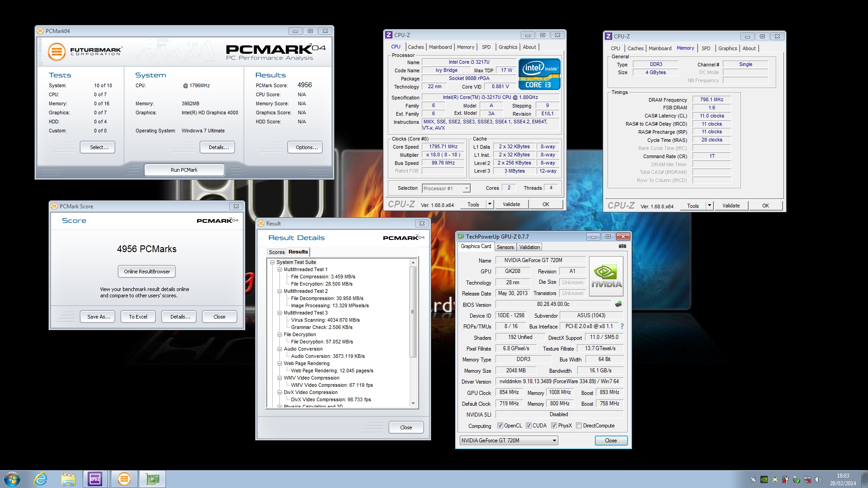
Task: Click the NVIDIA logo in GPU-Z
Action: click(606, 277)
